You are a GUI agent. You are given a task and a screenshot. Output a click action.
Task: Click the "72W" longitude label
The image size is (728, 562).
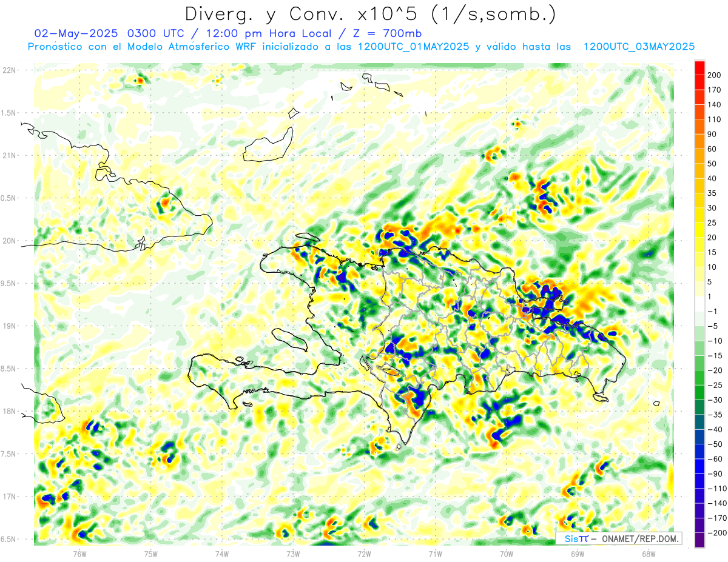[x=364, y=554]
